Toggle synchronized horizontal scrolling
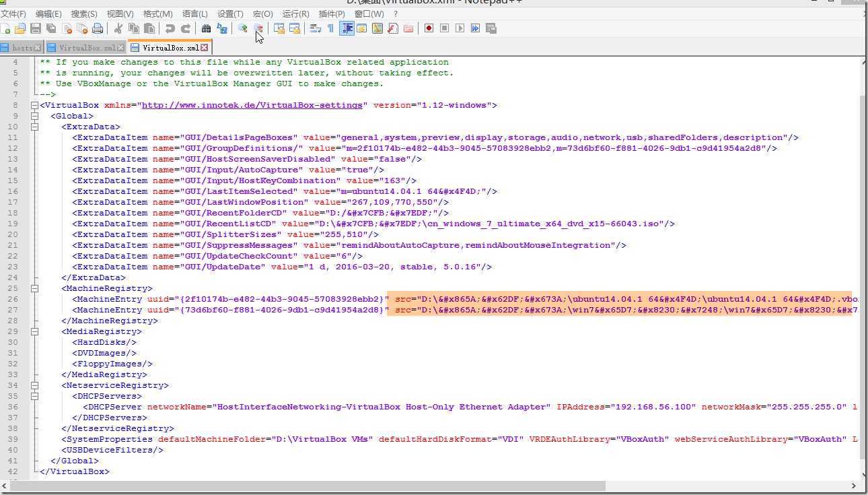Screen dimensions: 868x495 [x=295, y=28]
